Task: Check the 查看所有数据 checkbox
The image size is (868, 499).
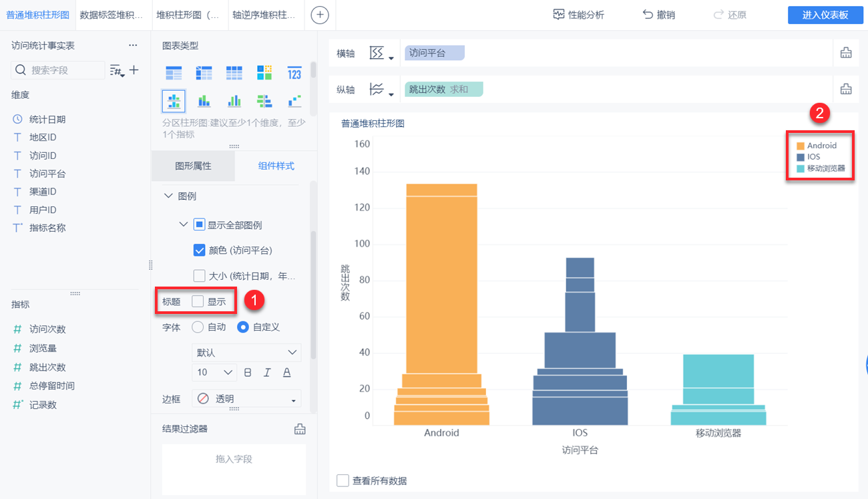Action: (343, 481)
